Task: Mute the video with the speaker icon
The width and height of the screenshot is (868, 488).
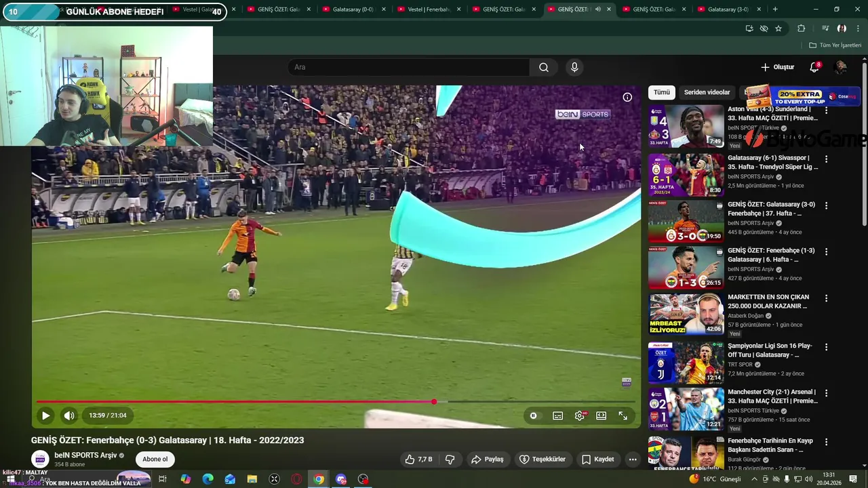Action: pos(69,415)
